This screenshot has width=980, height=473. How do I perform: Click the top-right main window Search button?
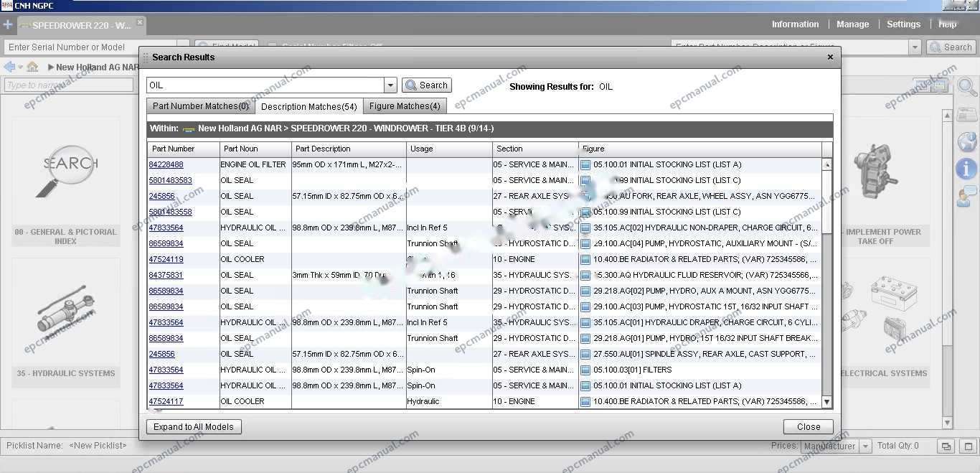pos(951,47)
